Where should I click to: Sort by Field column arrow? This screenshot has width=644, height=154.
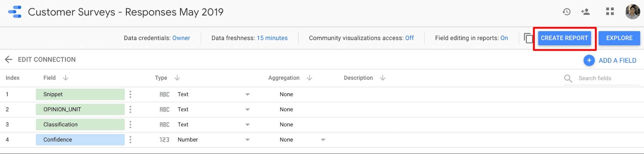click(x=65, y=78)
